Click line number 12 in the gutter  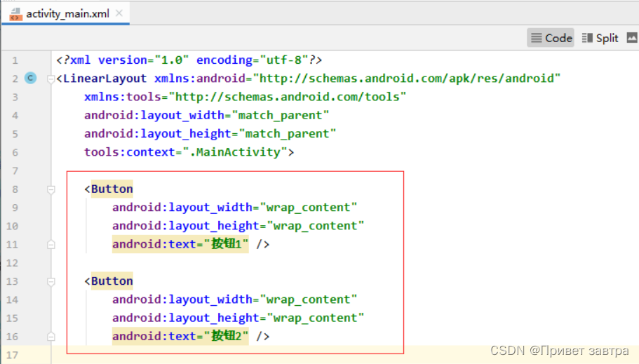12,263
